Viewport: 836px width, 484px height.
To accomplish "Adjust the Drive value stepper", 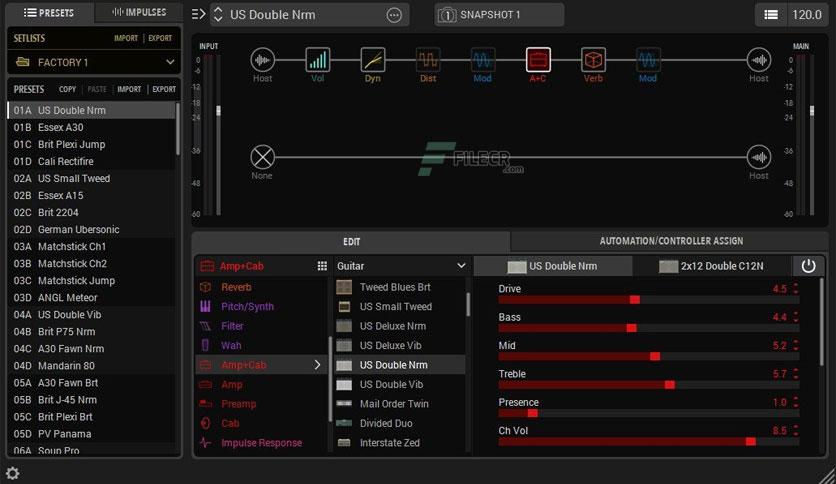I will tap(796, 288).
